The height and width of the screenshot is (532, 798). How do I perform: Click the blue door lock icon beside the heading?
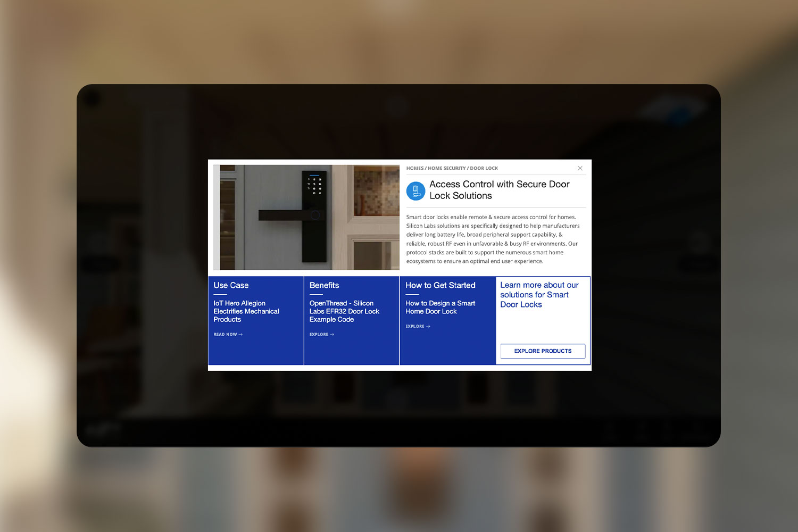tap(415, 191)
